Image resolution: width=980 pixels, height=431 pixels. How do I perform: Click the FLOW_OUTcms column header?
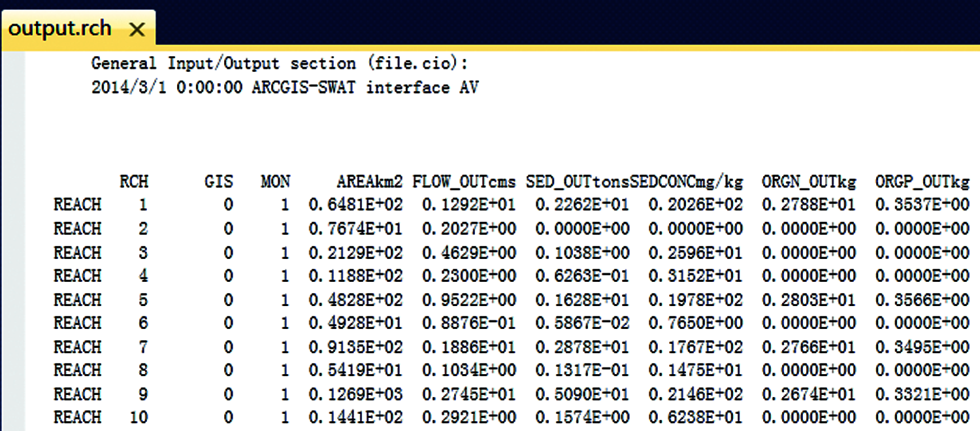pyautogui.click(x=464, y=181)
